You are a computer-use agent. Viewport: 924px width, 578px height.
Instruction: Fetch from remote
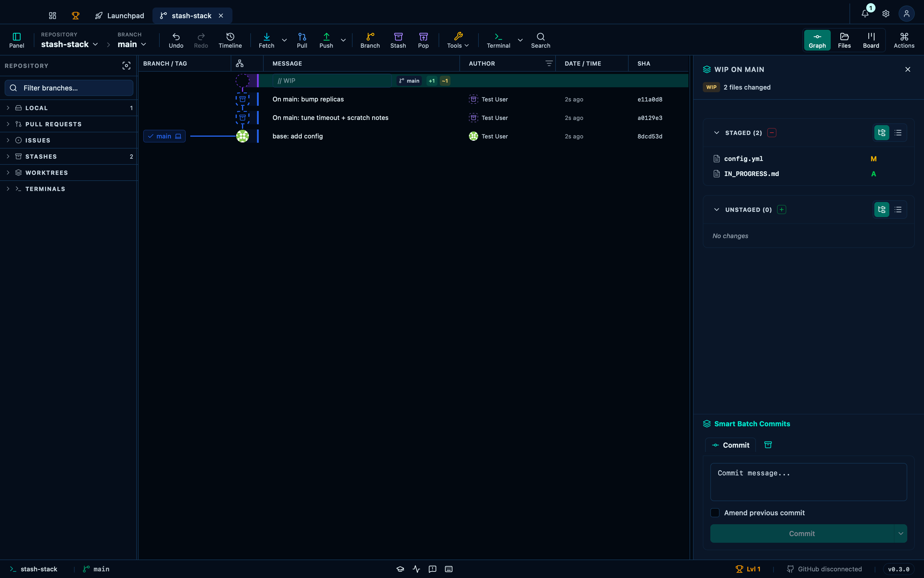[x=267, y=40]
